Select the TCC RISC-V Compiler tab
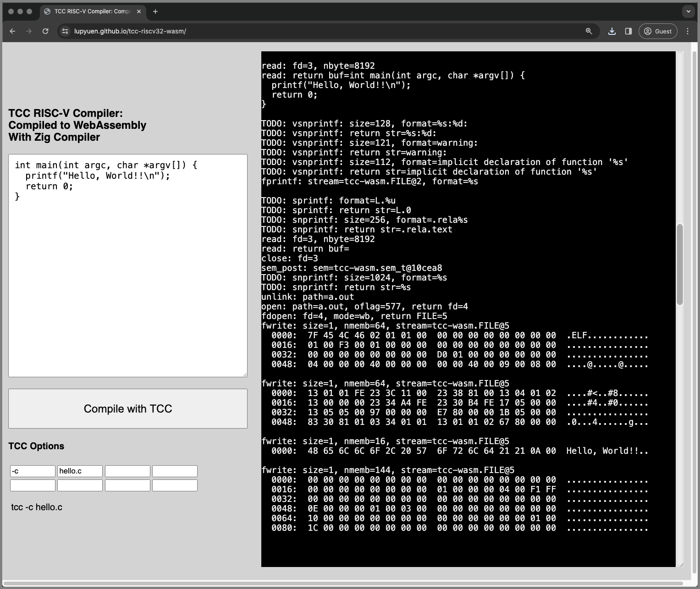The height and width of the screenshot is (589, 700). click(x=93, y=11)
